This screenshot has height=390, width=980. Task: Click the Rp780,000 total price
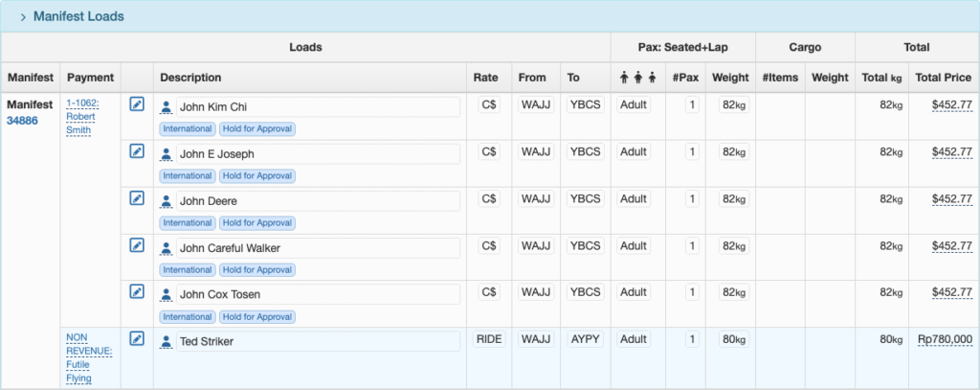pyautogui.click(x=944, y=339)
